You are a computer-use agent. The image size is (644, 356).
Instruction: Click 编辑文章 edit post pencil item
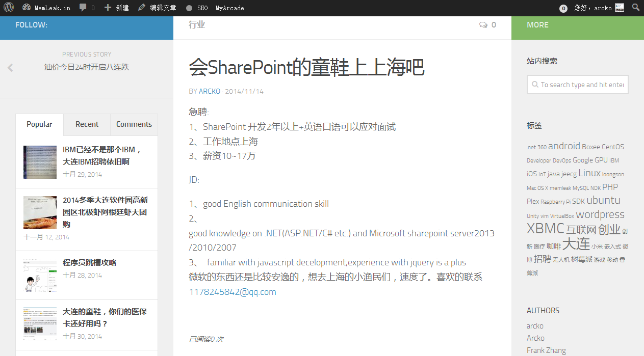coord(157,8)
